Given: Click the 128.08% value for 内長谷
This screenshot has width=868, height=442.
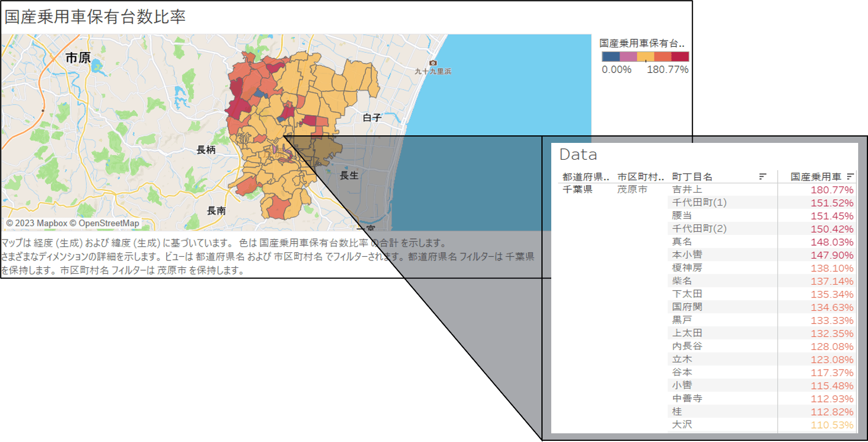Looking at the screenshot, I should 832,347.
